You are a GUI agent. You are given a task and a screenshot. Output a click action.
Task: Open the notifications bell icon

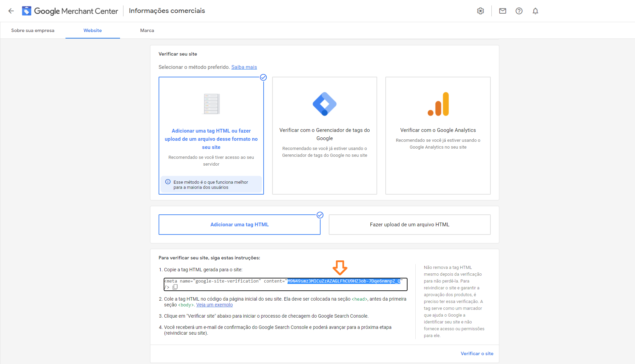pyautogui.click(x=535, y=11)
